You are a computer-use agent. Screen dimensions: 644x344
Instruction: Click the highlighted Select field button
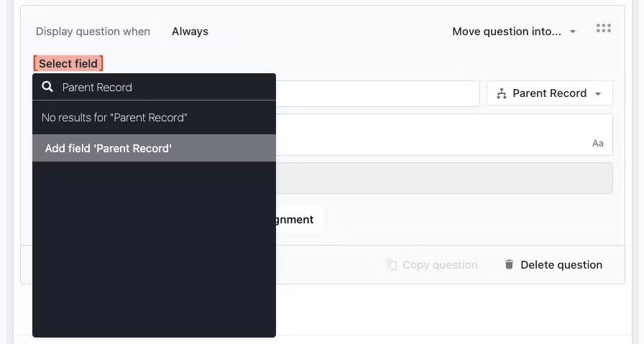click(68, 63)
